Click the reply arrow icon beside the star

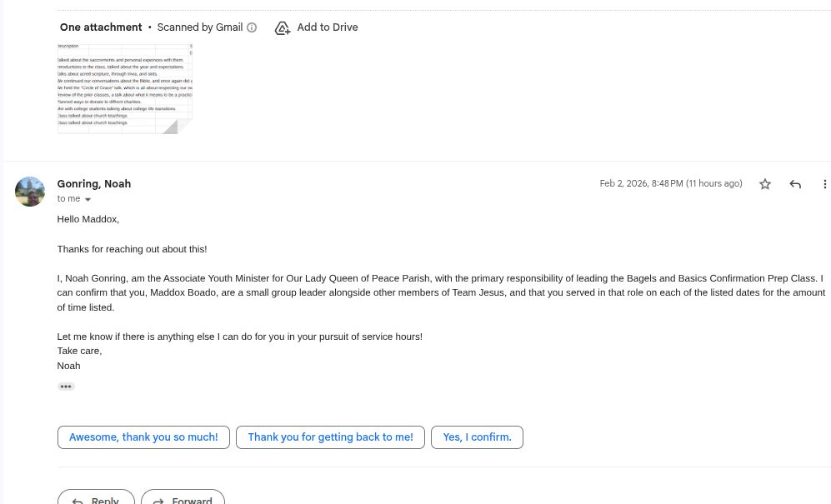pyautogui.click(x=795, y=184)
